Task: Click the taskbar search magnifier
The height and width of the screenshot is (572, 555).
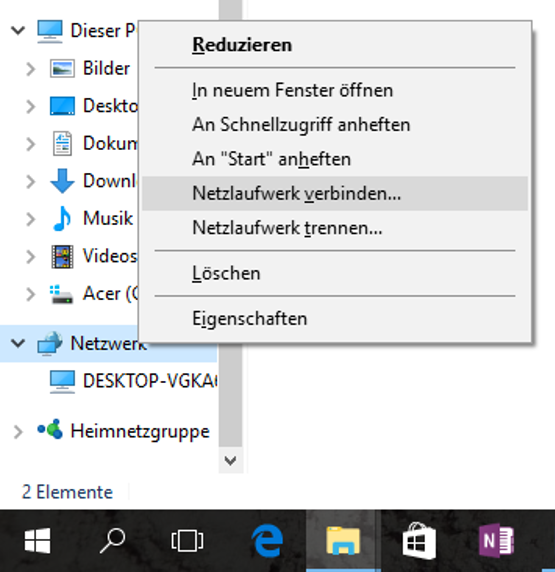Action: click(x=112, y=541)
